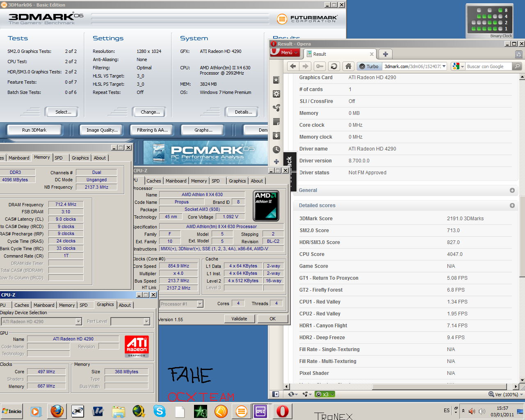Click Opera scrollbar down arrow
525x420 pixels.
[522, 380]
